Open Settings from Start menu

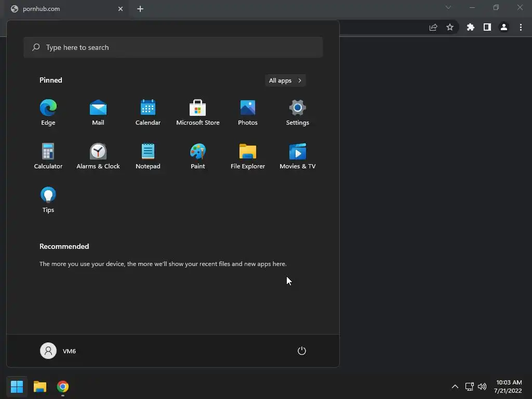298,113
